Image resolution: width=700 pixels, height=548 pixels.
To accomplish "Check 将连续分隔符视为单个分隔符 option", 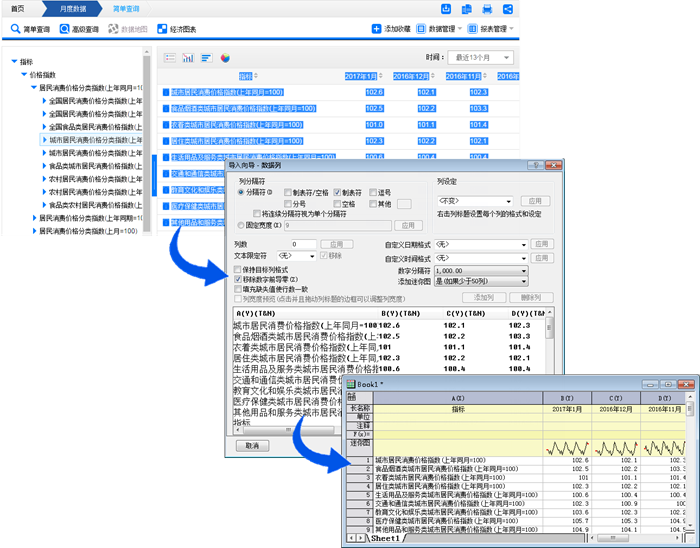I will (x=257, y=214).
